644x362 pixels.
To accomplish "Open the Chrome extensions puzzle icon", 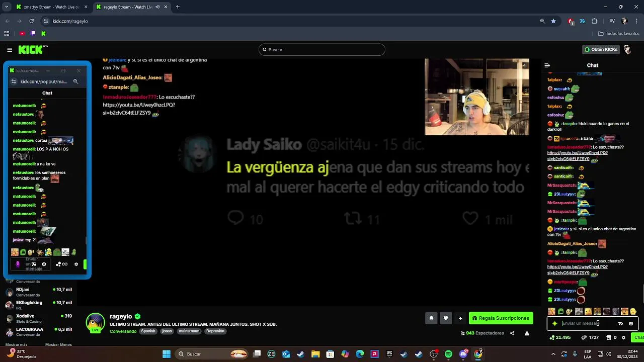I will coord(595,21).
